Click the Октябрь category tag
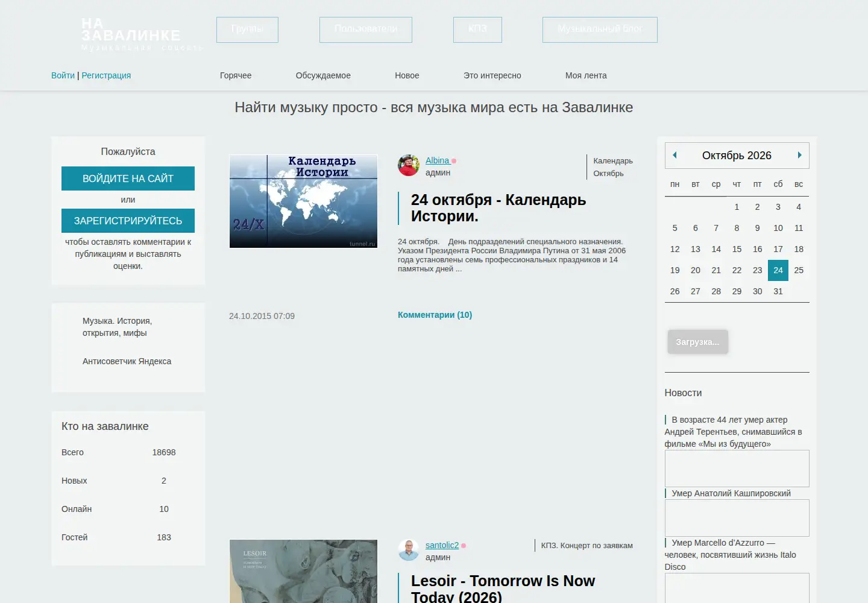This screenshot has height=603, width=868. tap(608, 174)
